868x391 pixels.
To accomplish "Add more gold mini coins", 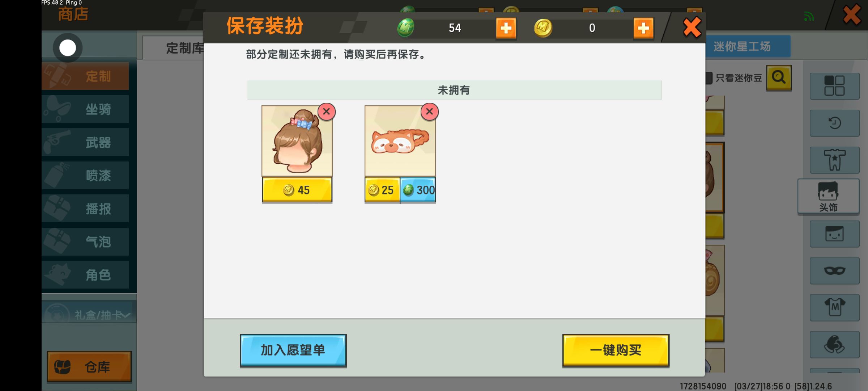I will point(643,28).
